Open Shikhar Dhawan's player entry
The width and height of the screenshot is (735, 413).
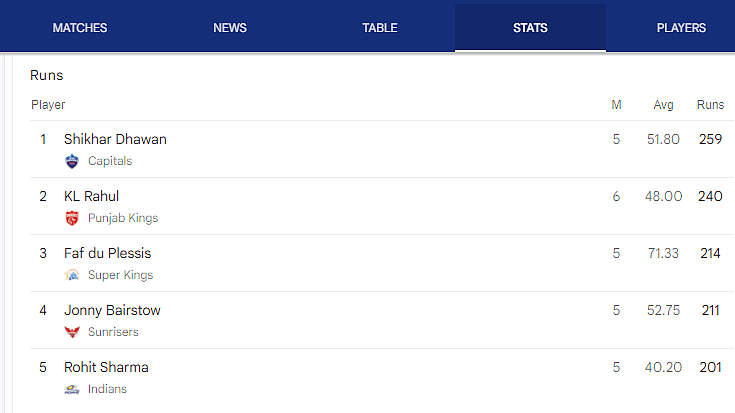pos(115,139)
